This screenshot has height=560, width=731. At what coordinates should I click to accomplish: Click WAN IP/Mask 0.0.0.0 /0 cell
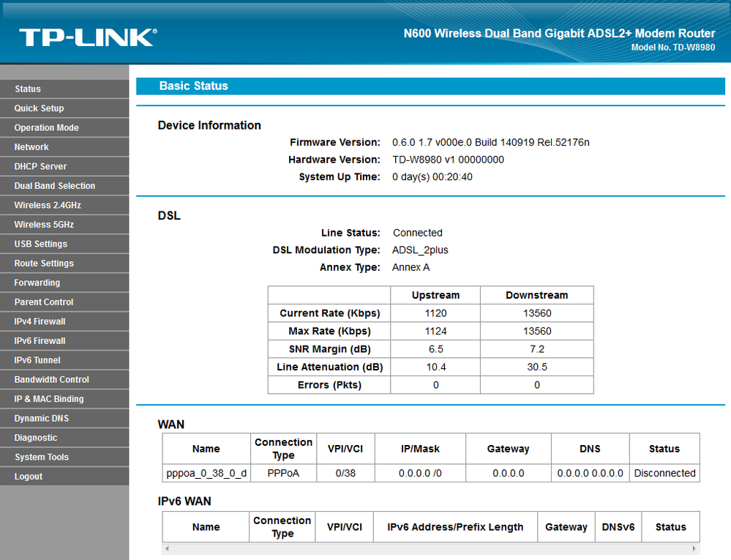(420, 473)
